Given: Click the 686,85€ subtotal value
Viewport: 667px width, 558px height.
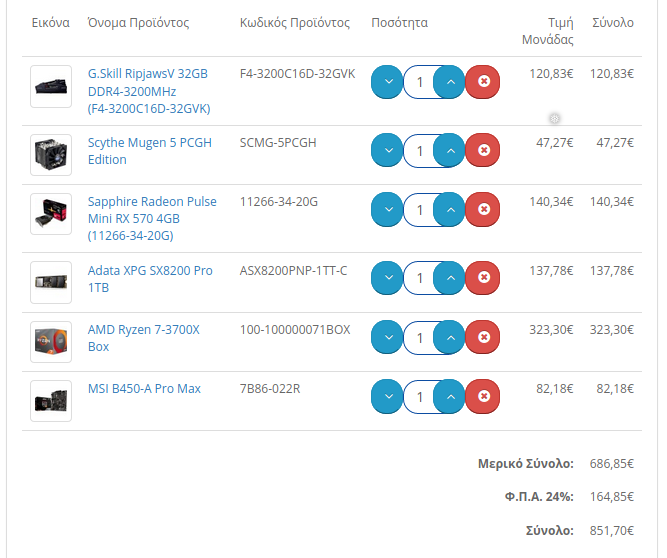Looking at the screenshot, I should pos(611,464).
